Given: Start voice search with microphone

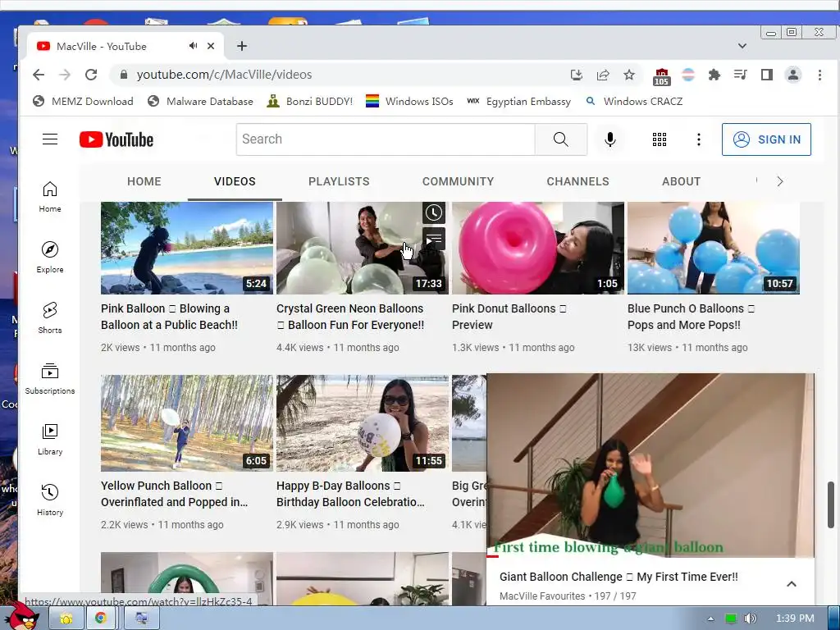Looking at the screenshot, I should (x=609, y=139).
